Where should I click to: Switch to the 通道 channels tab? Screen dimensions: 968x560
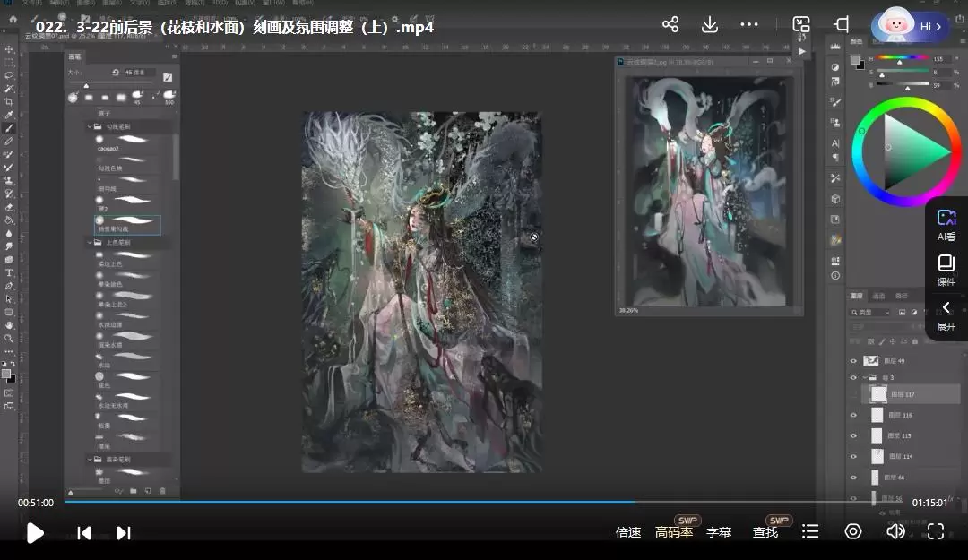pyautogui.click(x=879, y=296)
